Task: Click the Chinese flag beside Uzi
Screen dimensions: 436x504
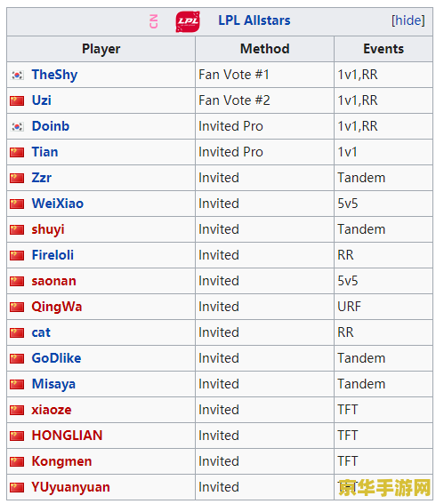Action: tap(17, 101)
